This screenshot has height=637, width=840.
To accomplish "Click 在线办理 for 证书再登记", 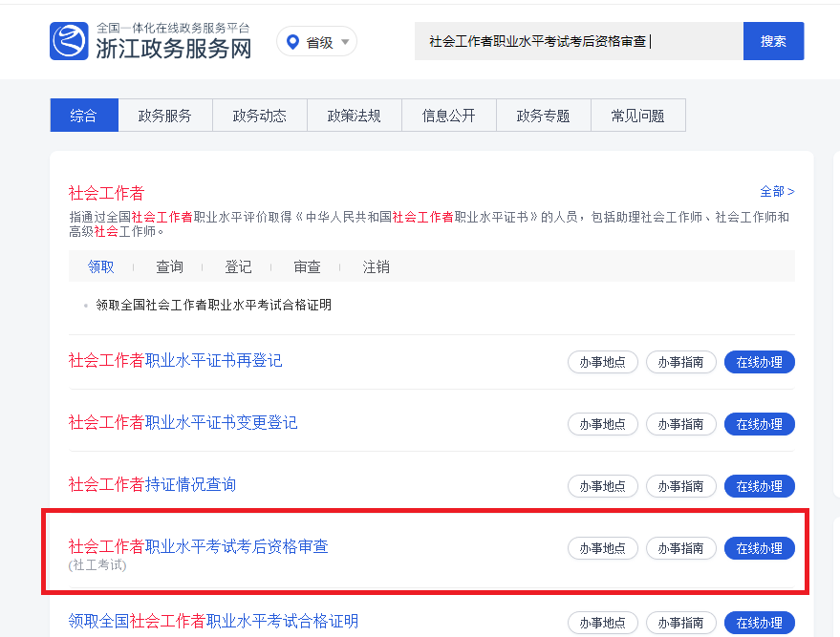I will click(x=760, y=362).
